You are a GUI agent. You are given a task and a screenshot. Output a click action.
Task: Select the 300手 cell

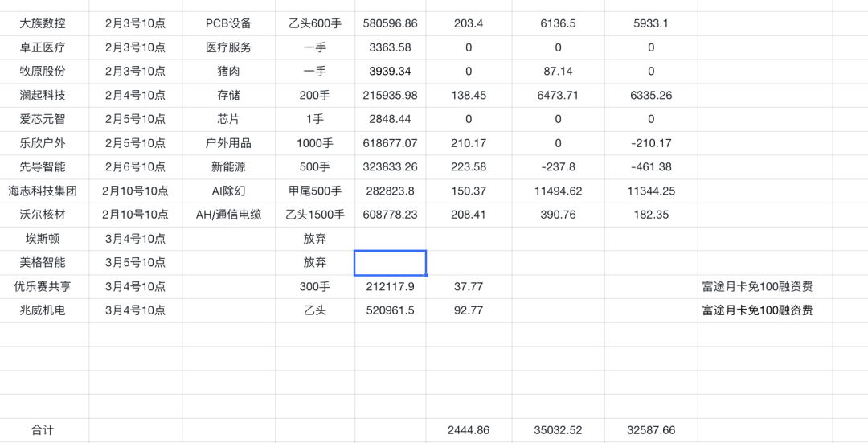315,287
